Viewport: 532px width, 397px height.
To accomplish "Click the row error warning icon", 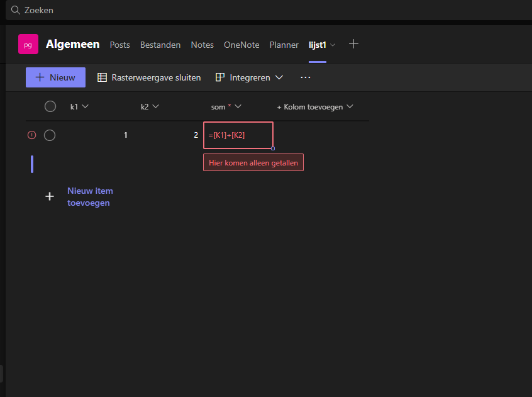I will 31,135.
